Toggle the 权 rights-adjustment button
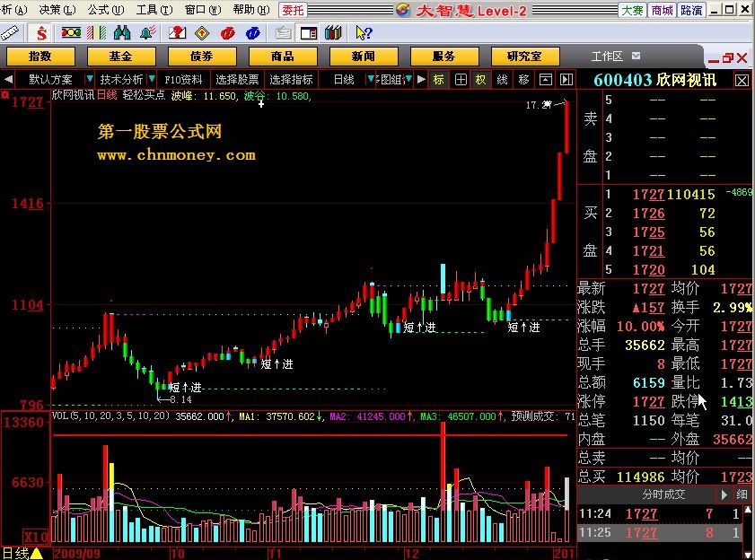Viewport: 755px width, 560px height. 480,80
